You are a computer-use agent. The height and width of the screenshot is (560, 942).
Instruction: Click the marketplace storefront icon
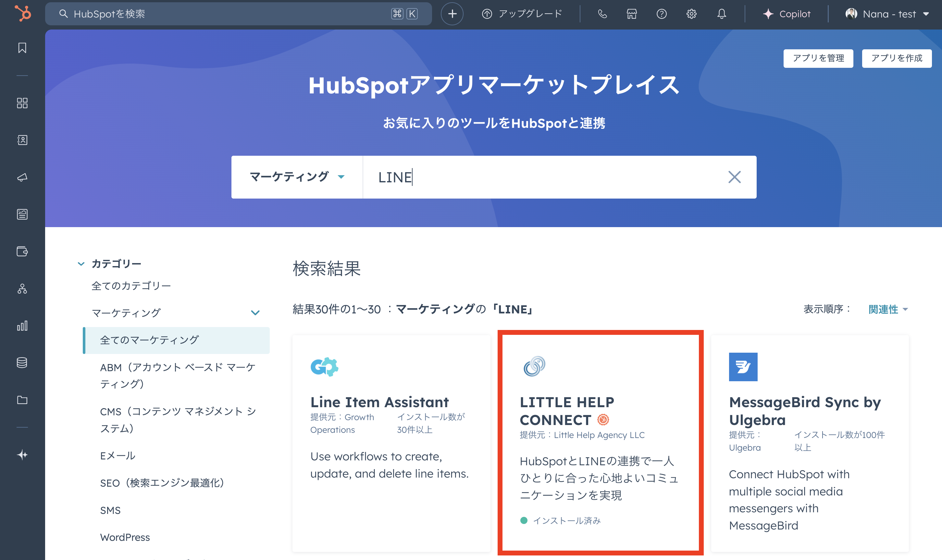(632, 14)
